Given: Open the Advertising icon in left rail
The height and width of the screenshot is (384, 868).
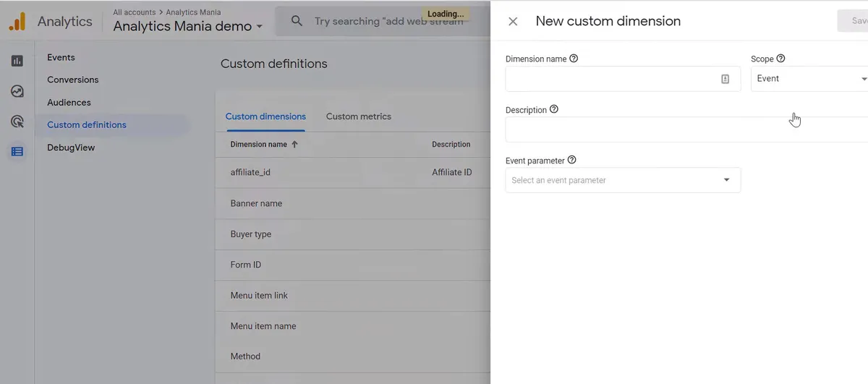Looking at the screenshot, I should tap(17, 121).
